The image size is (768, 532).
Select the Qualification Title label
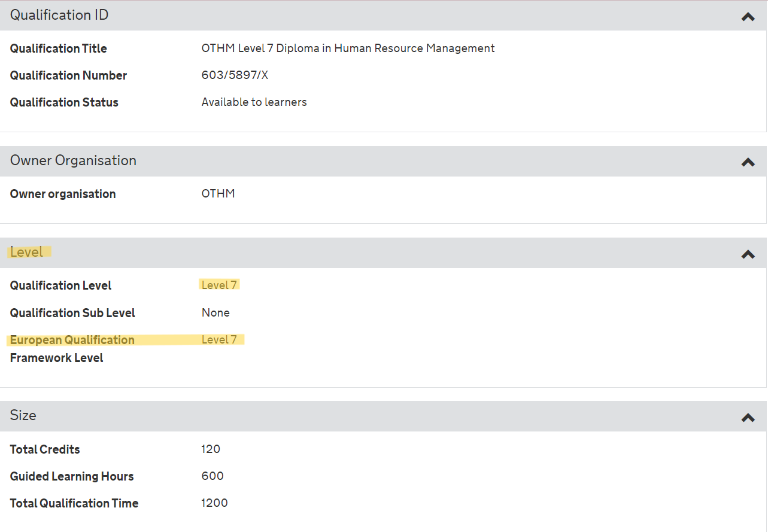[59, 48]
